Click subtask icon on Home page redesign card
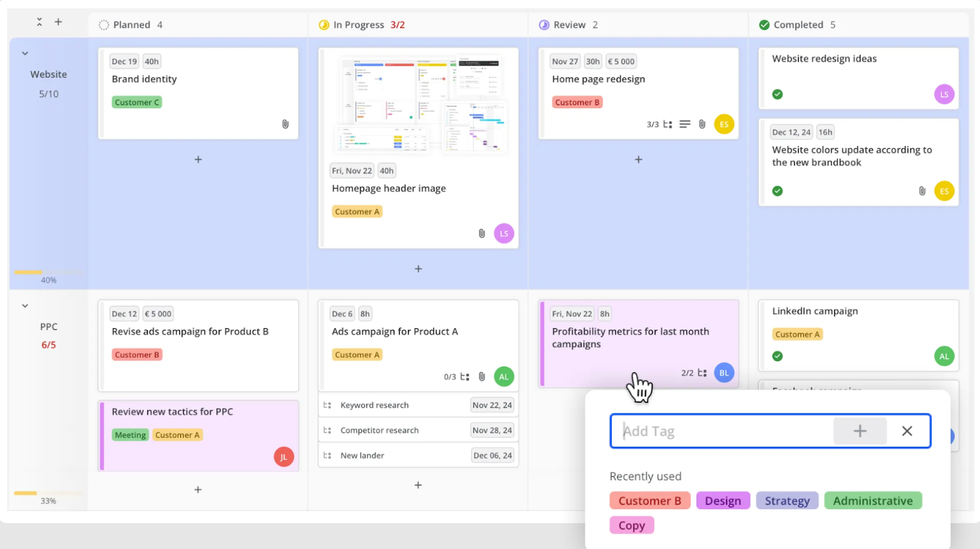This screenshot has height=549, width=980. pyautogui.click(x=668, y=124)
